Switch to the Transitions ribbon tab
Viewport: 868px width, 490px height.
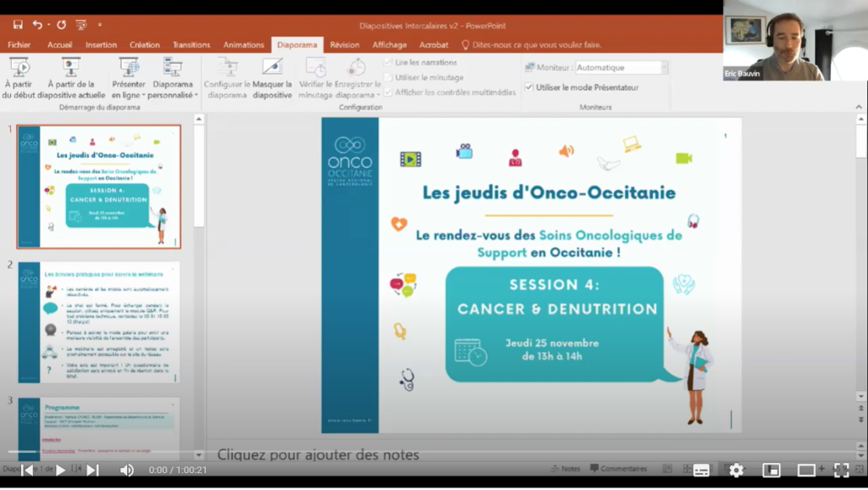(x=191, y=45)
